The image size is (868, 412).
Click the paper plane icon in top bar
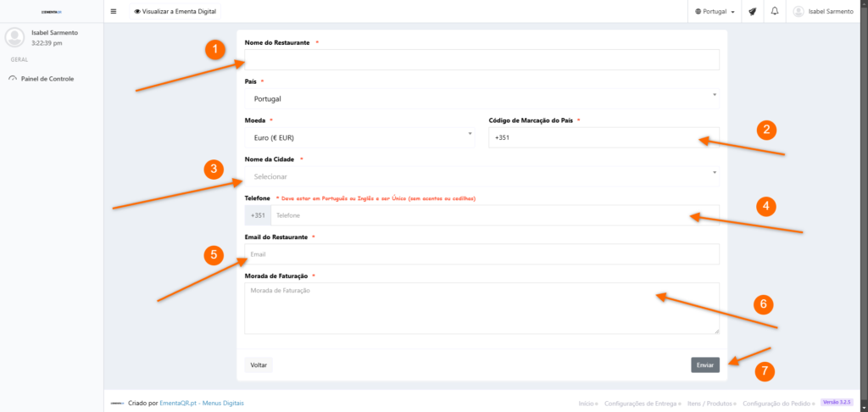[752, 12]
